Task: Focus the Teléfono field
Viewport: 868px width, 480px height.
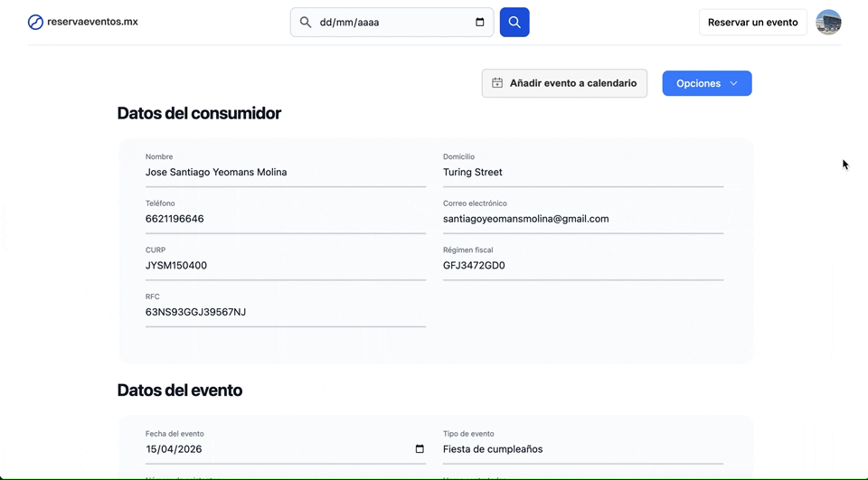Action: [x=285, y=219]
